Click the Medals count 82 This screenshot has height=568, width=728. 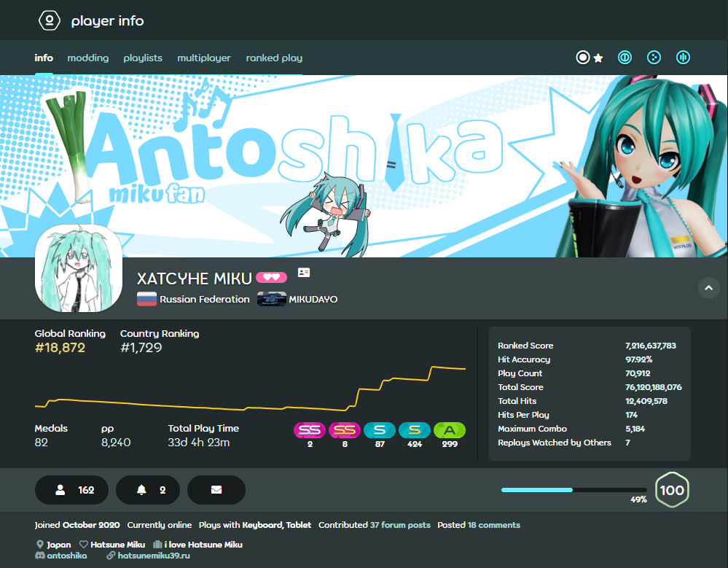tap(42, 442)
